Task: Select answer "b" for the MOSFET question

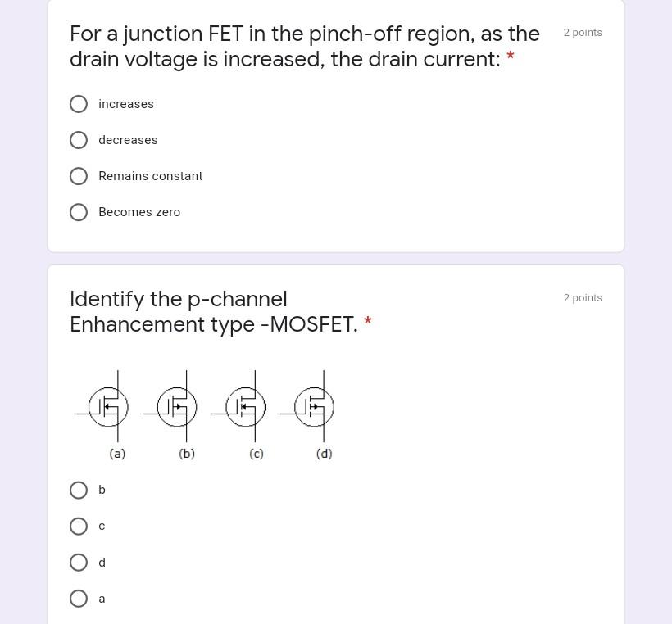Action: pos(79,490)
